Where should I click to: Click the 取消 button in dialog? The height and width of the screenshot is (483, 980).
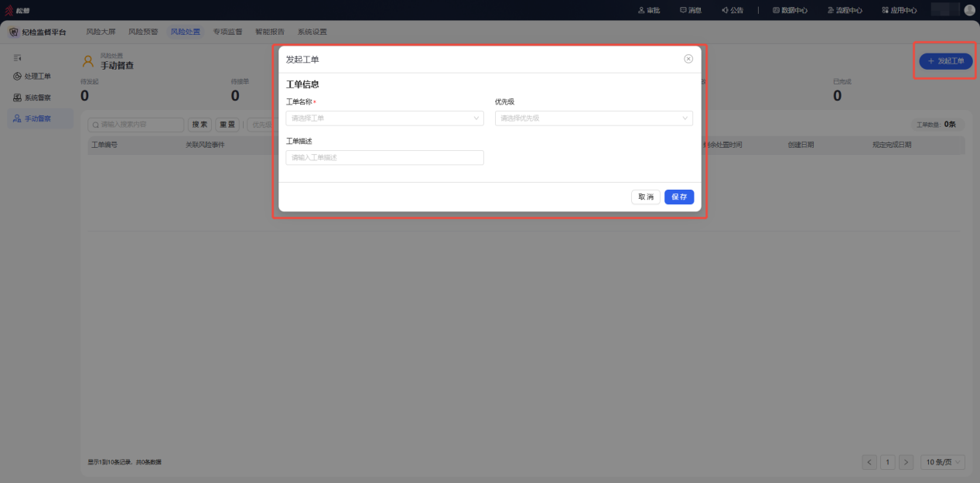pyautogui.click(x=646, y=197)
